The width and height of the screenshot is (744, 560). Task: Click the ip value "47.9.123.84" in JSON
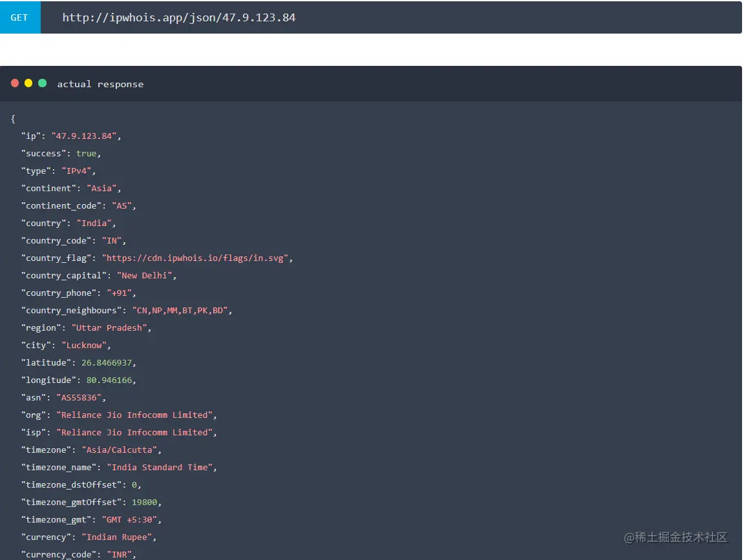(x=83, y=136)
